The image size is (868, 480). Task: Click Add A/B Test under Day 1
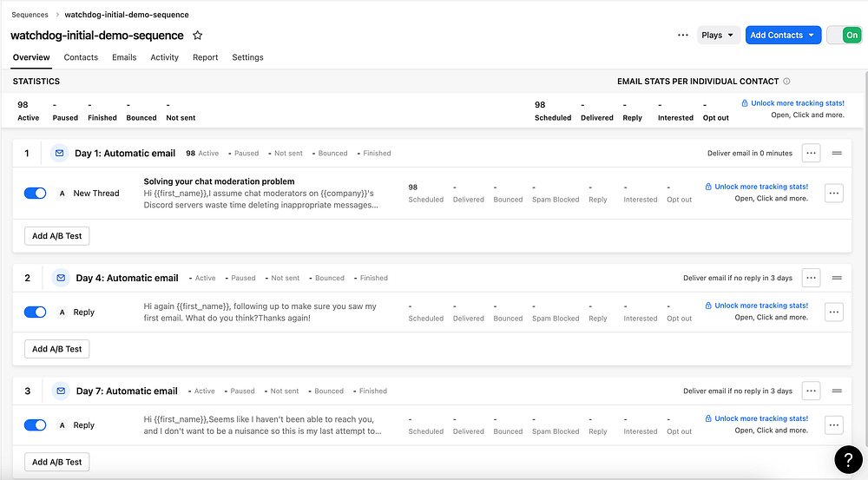(x=56, y=235)
